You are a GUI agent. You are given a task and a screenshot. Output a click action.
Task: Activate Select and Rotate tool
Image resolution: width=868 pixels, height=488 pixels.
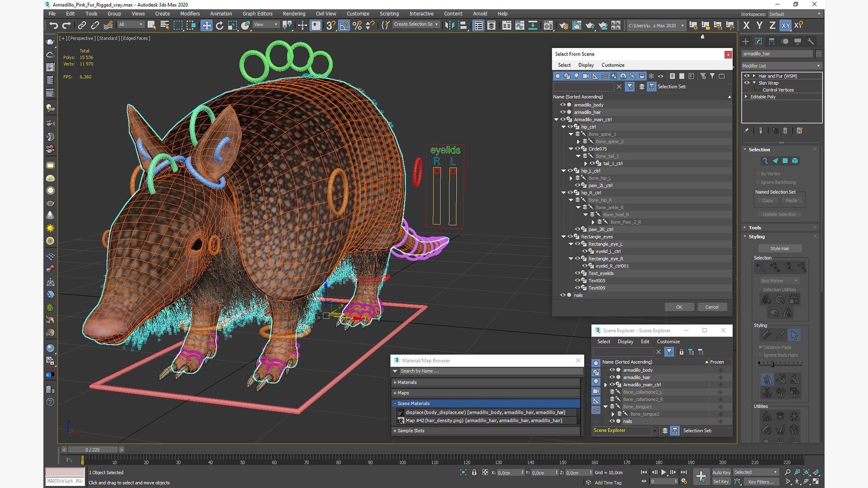[220, 25]
